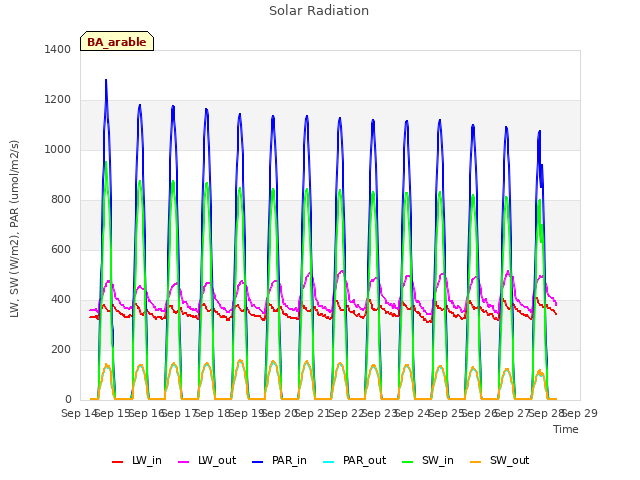Screen dimensions: 640x480
Task: Click the Sep 29 x-axis tick label
Action: (x=580, y=413)
